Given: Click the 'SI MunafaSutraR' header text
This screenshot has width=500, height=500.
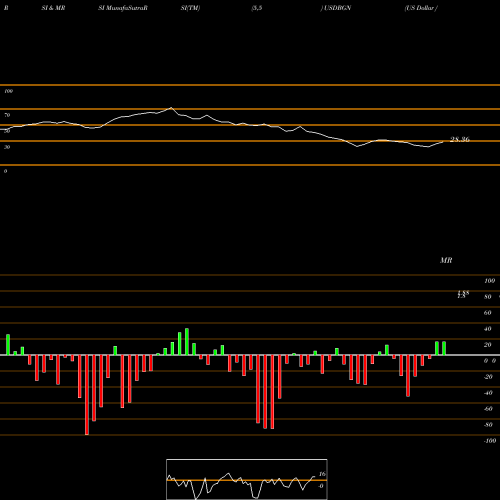Looking at the screenshot, I should (123, 8).
